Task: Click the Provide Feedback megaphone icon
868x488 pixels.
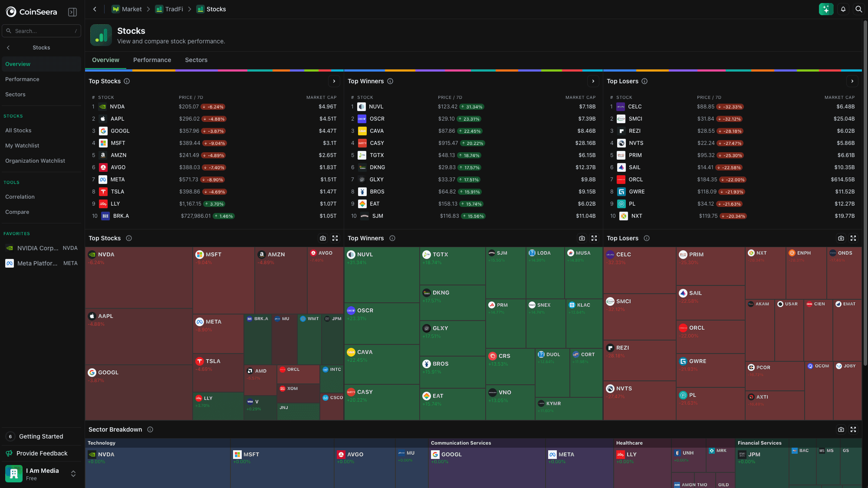Action: click(x=9, y=453)
